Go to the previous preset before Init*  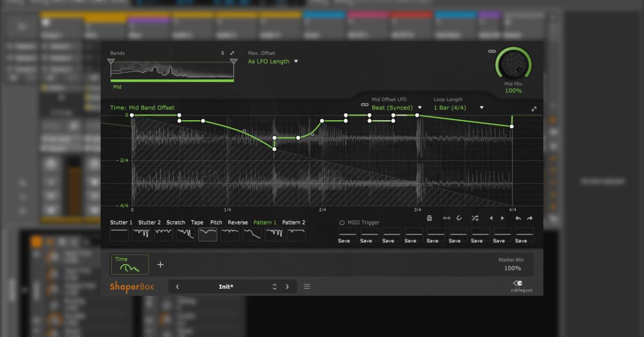pos(178,287)
